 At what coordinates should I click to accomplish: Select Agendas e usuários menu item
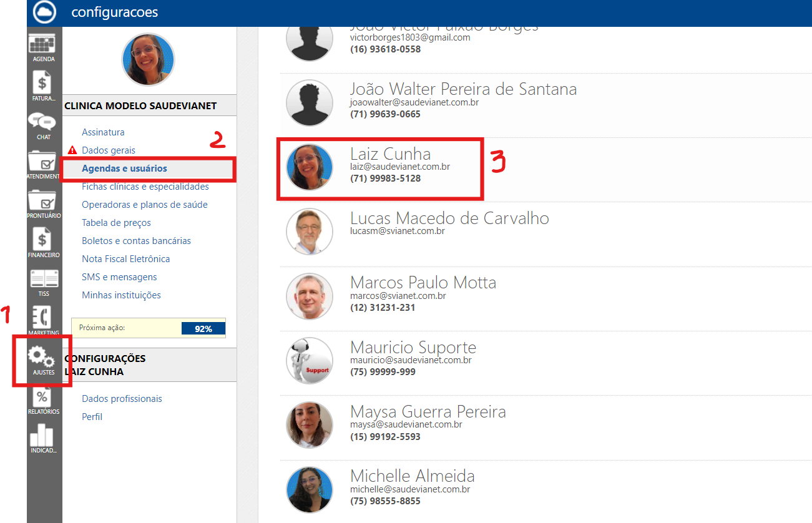pos(124,169)
